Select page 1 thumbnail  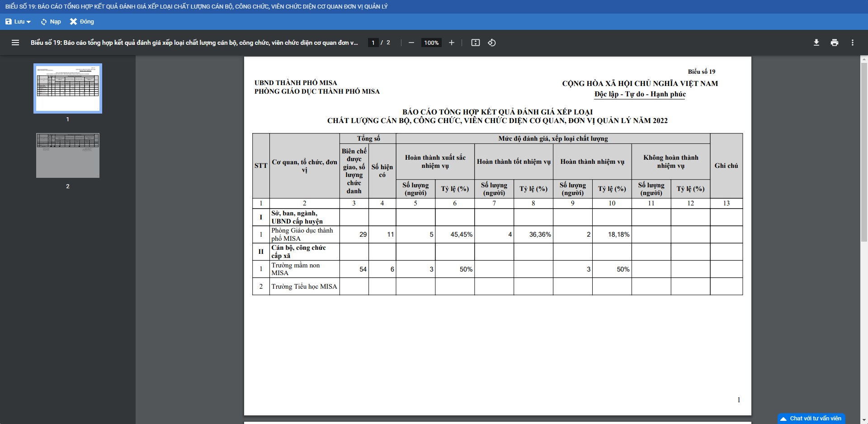(68, 88)
